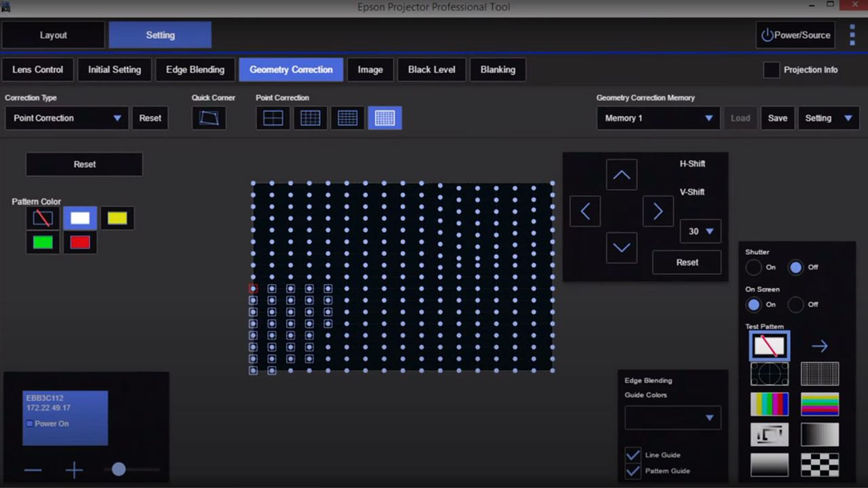Zoom out with the minus icon
This screenshot has width=868, height=488.
click(x=33, y=470)
